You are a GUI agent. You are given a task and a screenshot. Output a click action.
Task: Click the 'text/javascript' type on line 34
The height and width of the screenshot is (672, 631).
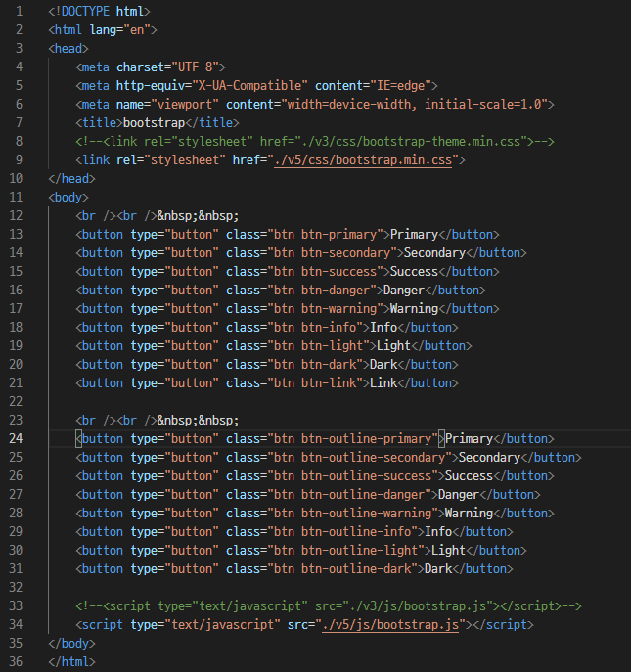pyautogui.click(x=222, y=624)
